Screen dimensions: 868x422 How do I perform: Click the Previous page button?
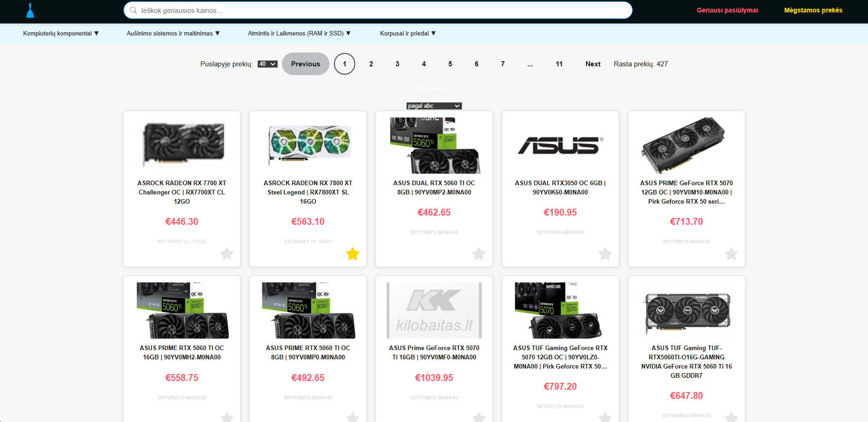[x=305, y=64]
